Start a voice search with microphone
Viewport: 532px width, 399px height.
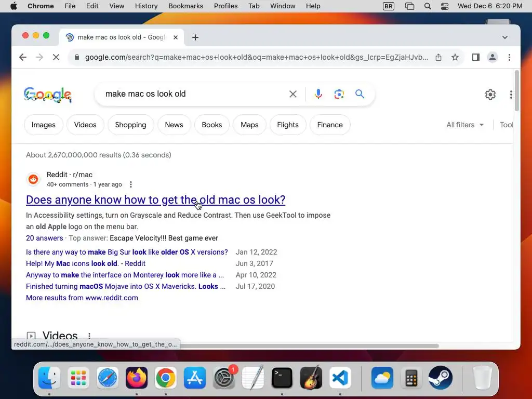[318, 94]
